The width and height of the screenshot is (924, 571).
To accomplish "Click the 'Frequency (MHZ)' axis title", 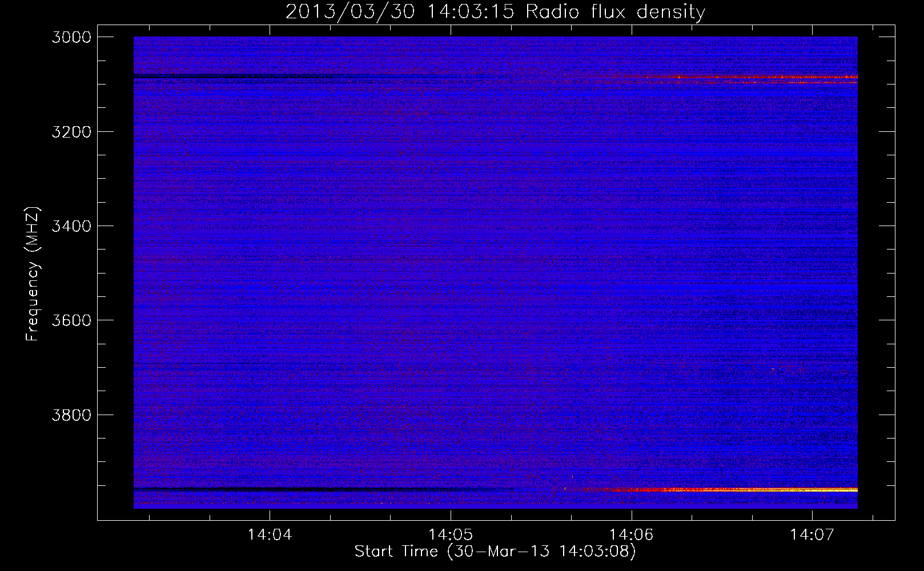I will [33, 274].
